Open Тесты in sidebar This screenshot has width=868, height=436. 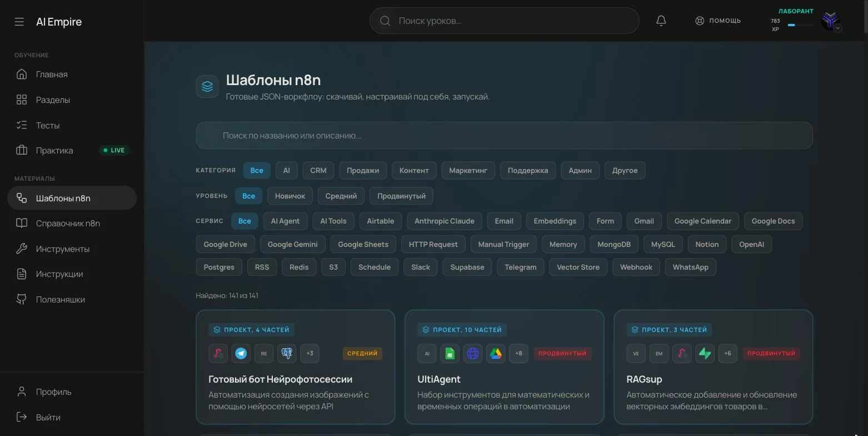pyautogui.click(x=72, y=125)
